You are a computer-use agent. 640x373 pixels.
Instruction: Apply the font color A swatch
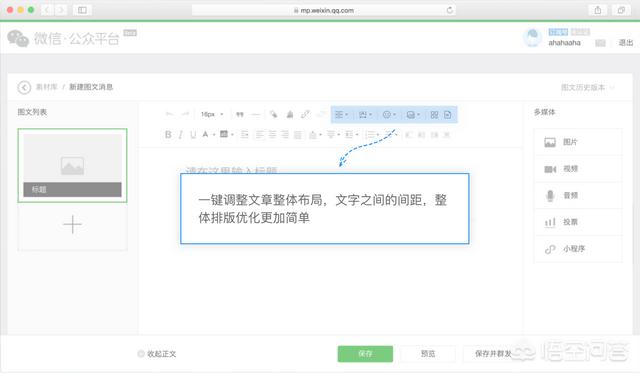[x=205, y=134]
